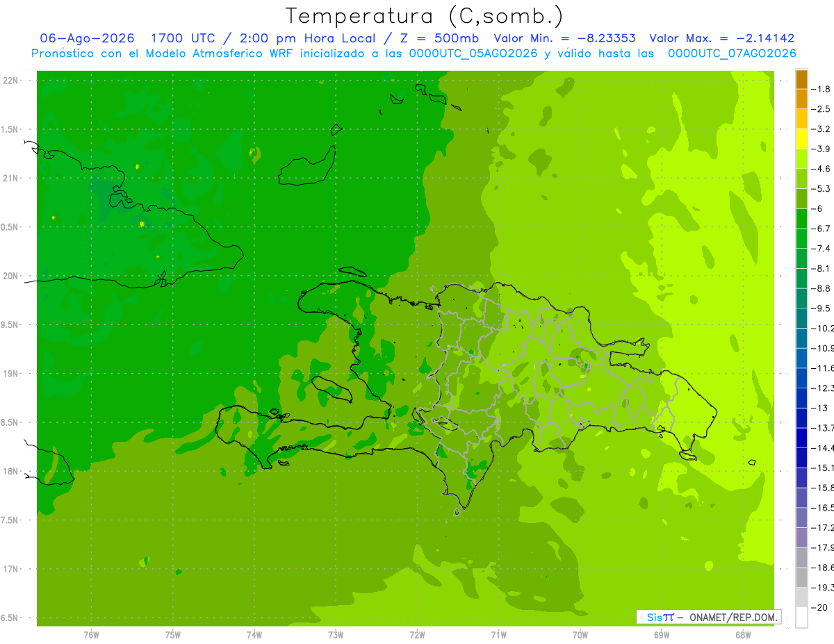
Task: Pick the dark blue swatch between -13.7 and -14.4
Action: coord(801,437)
